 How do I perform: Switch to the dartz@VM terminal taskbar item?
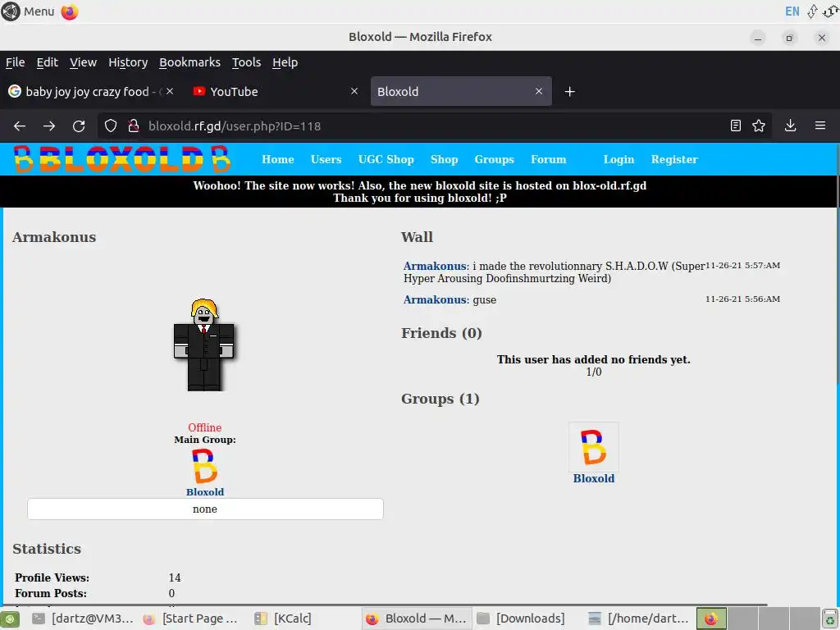(x=83, y=619)
